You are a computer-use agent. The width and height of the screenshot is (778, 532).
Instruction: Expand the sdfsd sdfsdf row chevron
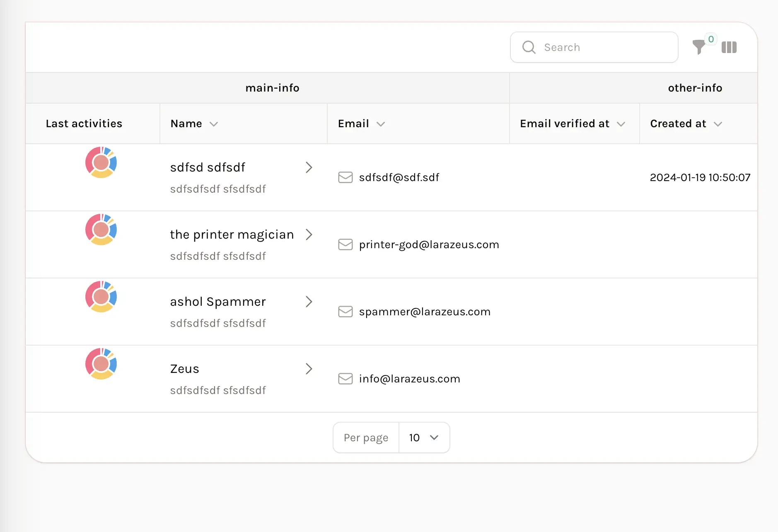309,167
